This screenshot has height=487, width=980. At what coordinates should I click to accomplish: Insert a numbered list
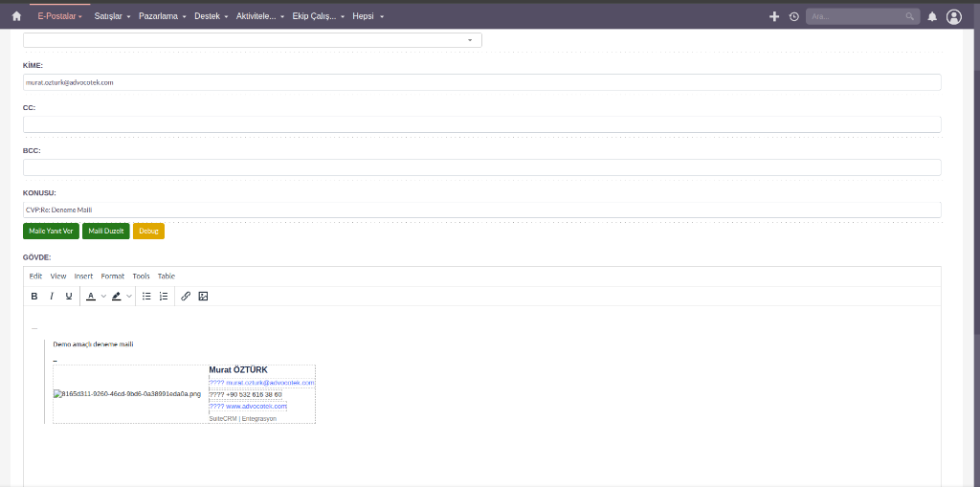[164, 297]
